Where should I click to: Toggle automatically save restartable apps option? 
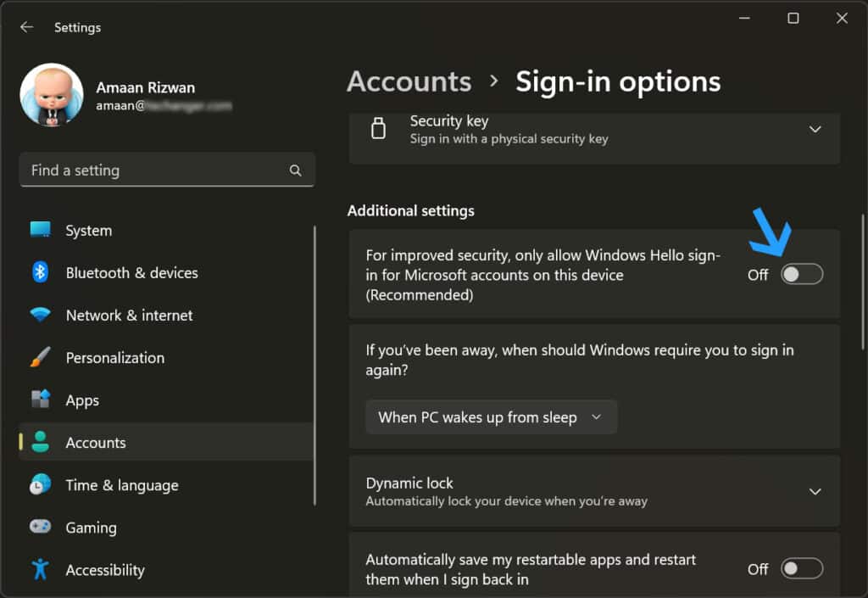(x=801, y=568)
